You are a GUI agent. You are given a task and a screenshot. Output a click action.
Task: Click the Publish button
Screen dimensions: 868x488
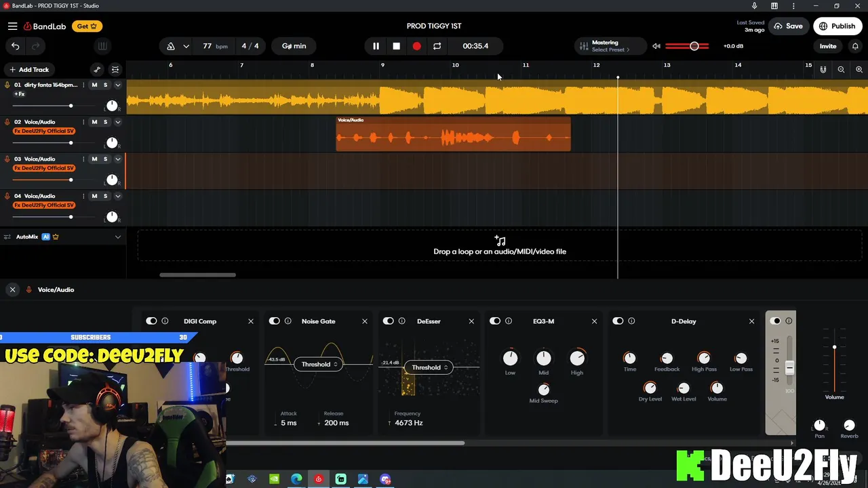pos(837,26)
